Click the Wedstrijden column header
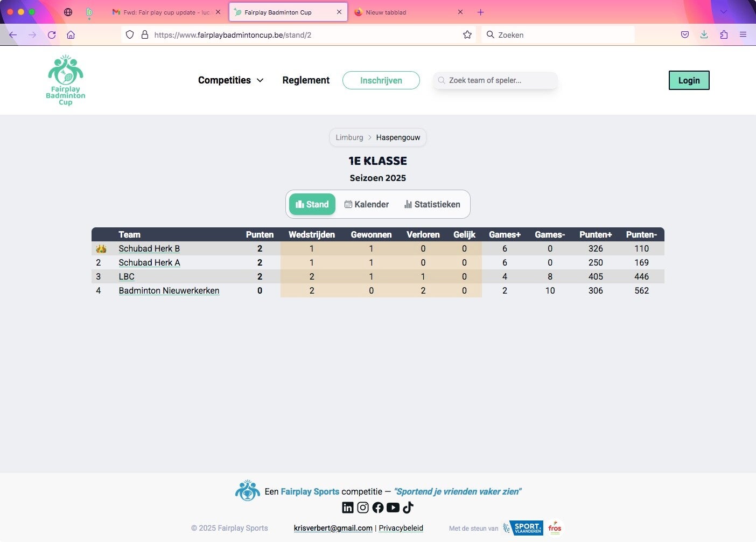Viewport: 756px width, 542px height. tap(312, 234)
